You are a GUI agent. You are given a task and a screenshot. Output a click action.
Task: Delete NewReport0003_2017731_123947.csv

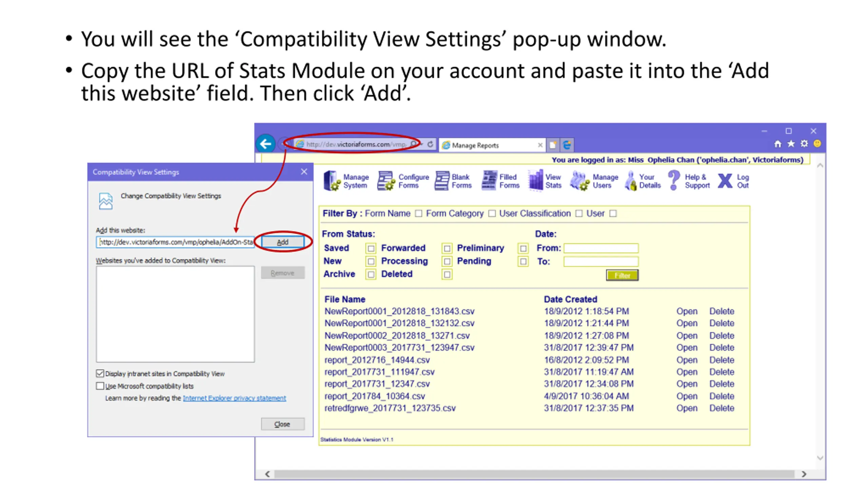722,348
